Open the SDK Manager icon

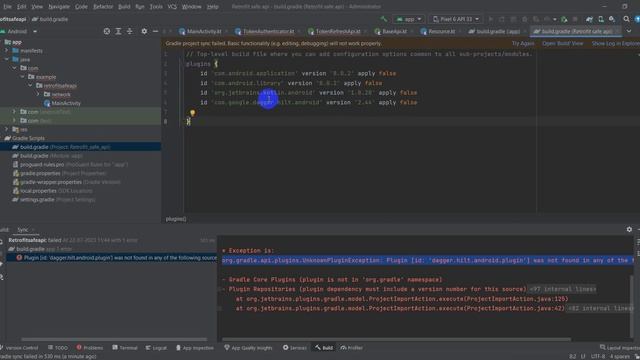(x=612, y=19)
